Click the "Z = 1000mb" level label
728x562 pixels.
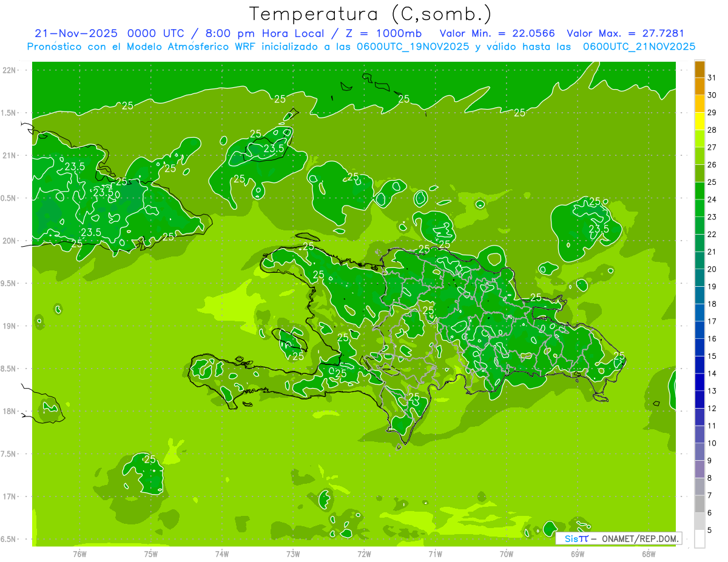(382, 33)
